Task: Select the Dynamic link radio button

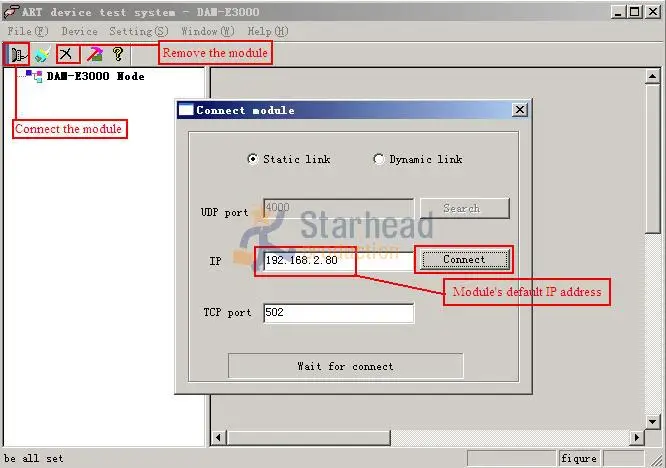Action: 378,159
